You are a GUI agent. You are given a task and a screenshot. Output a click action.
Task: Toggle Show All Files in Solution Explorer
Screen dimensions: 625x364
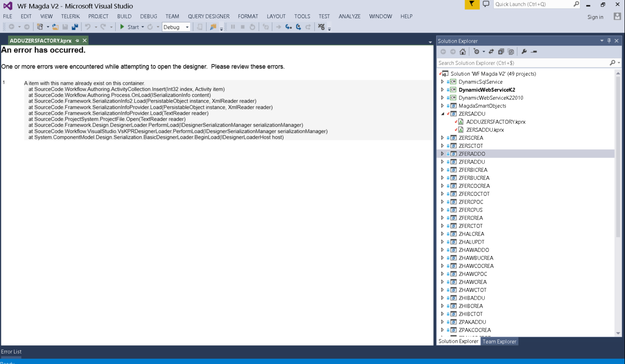point(511,52)
